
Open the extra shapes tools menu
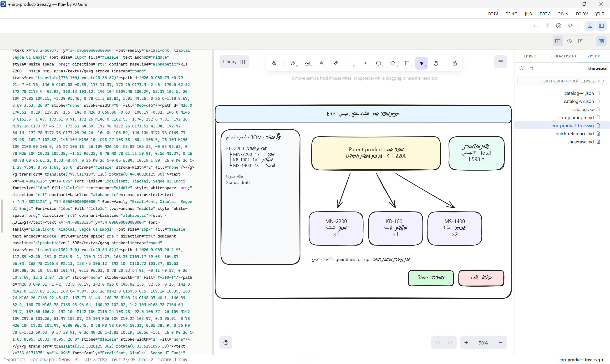point(274,63)
